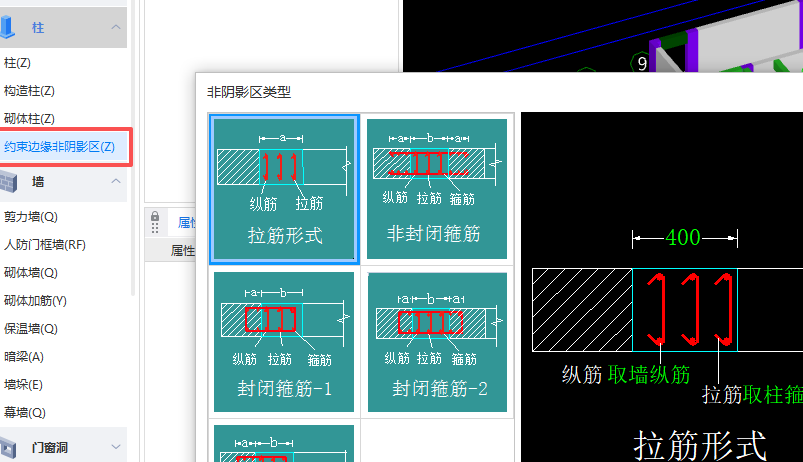Collapse the 柱 section chevron
Screen dimensions: 803x462
116,27
